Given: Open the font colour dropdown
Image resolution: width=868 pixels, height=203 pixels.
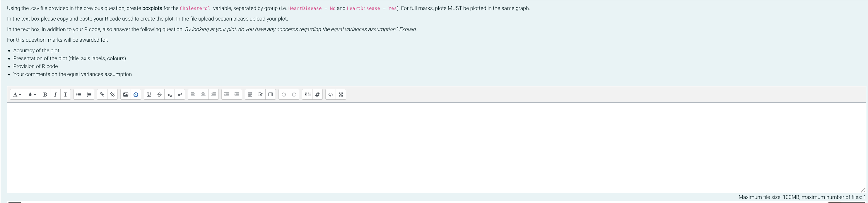Looking at the screenshot, I should point(32,94).
